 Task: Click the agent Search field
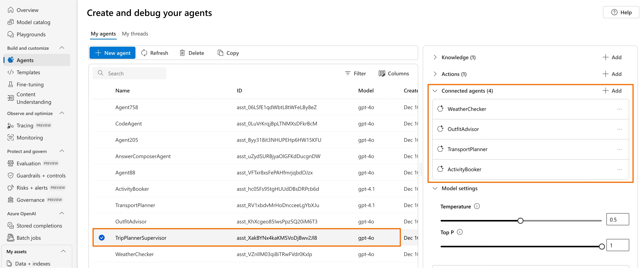click(129, 73)
